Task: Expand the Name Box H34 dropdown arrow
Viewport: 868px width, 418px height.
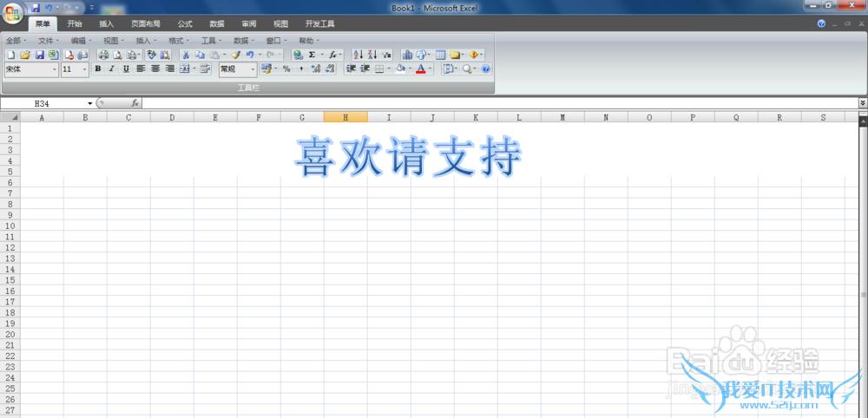Action: 90,103
